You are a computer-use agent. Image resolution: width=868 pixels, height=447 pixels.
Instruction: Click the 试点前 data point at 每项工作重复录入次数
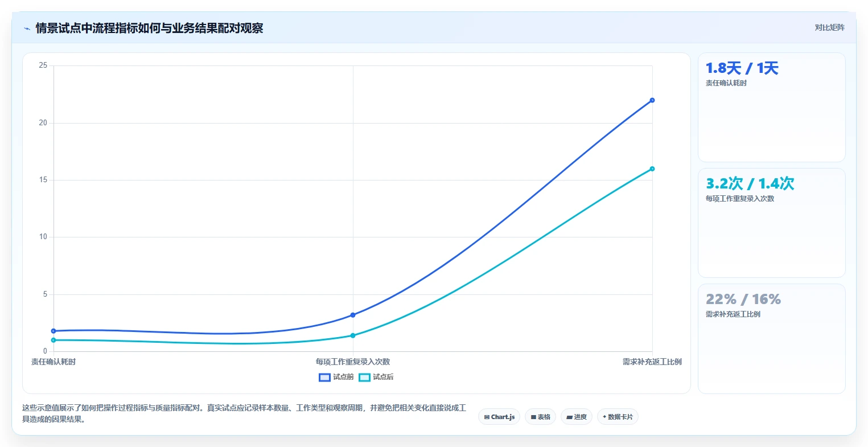353,315
